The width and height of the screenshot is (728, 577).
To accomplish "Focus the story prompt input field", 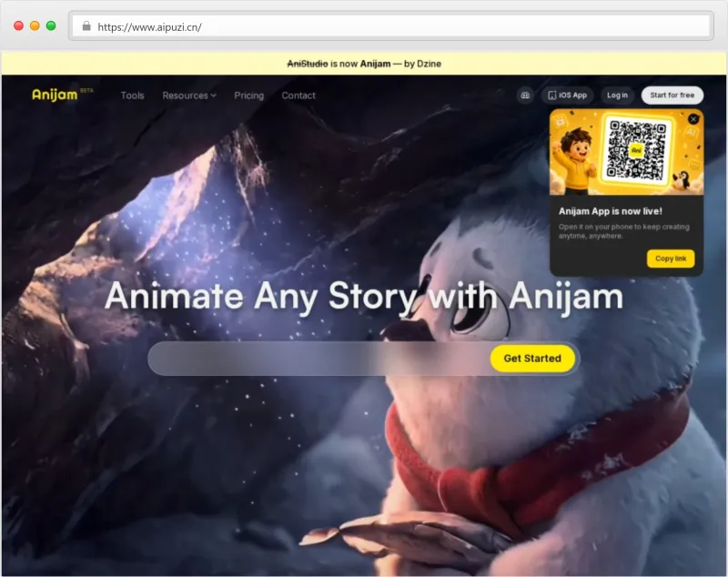I will click(319, 359).
